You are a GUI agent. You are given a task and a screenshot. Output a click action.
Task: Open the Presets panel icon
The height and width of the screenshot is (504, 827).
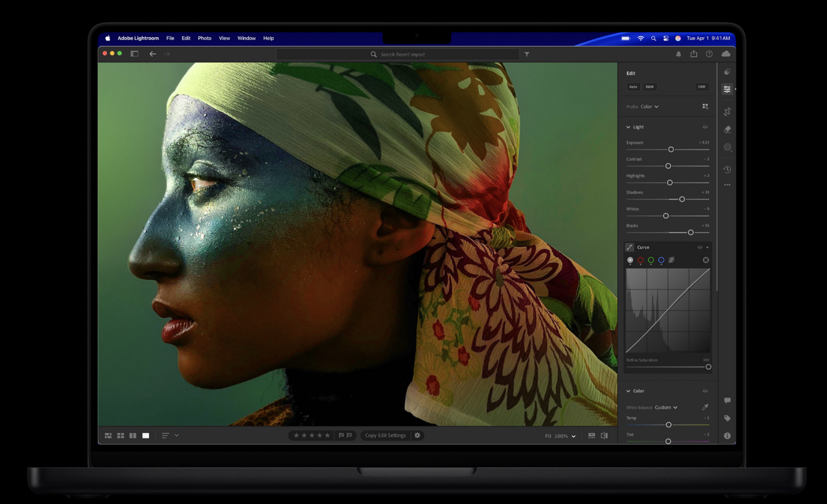pos(727,72)
